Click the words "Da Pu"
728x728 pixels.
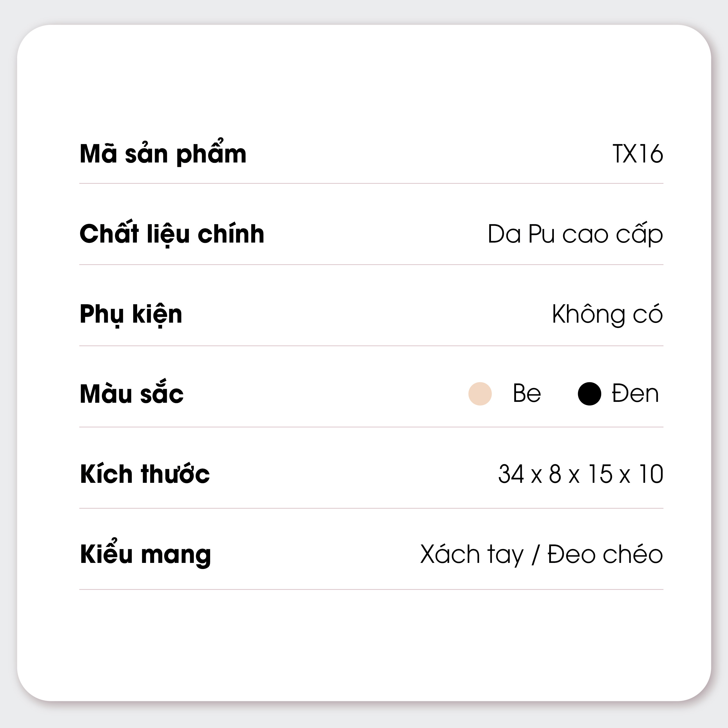[521, 234]
